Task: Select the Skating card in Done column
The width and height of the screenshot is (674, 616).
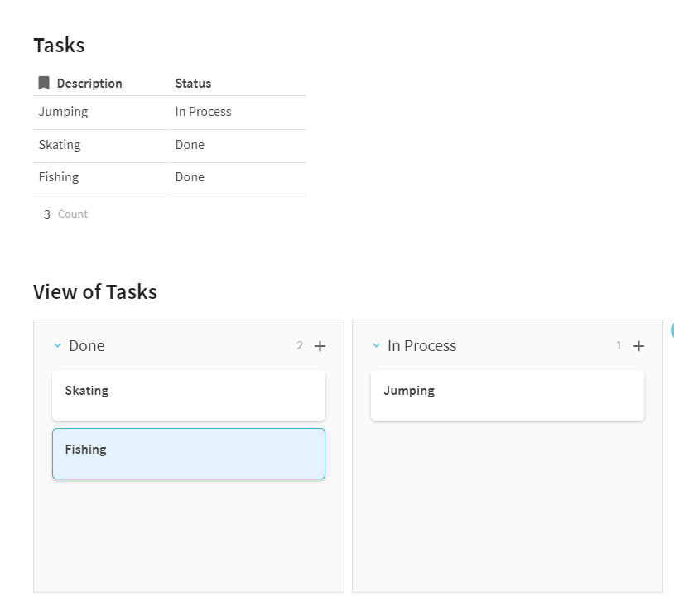Action: pos(188,395)
